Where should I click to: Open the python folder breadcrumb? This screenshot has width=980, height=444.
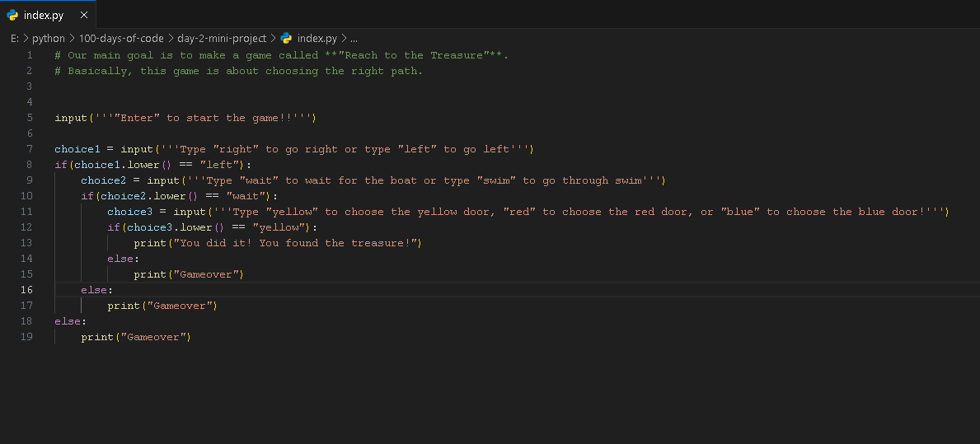tap(48, 38)
